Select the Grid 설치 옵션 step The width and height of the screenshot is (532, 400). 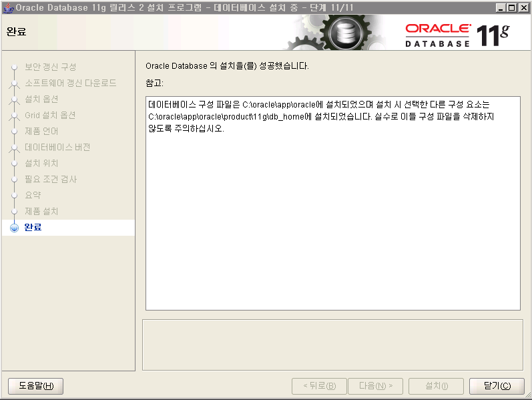click(x=50, y=115)
